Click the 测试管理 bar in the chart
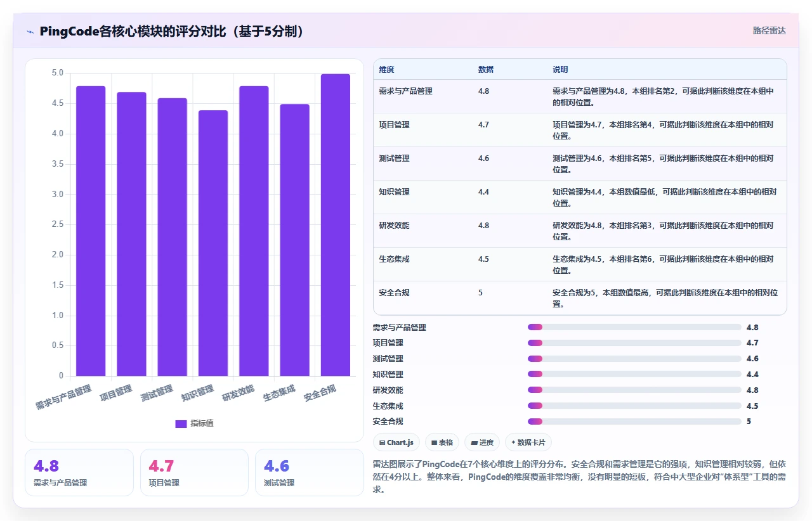 click(x=173, y=237)
